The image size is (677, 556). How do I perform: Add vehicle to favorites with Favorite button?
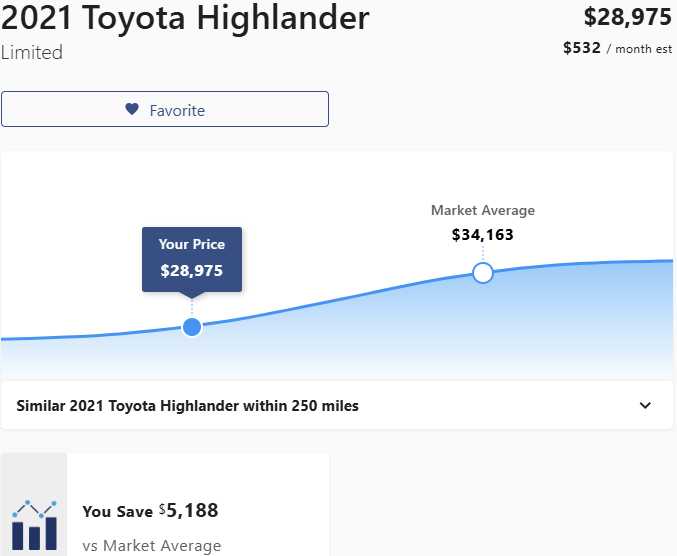coord(165,109)
